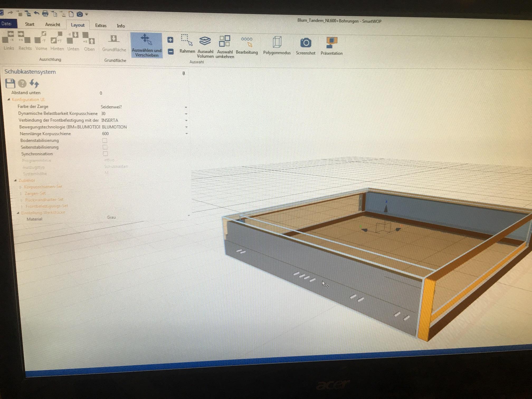Start Präsentation mode
532x399 pixels.
331,46
